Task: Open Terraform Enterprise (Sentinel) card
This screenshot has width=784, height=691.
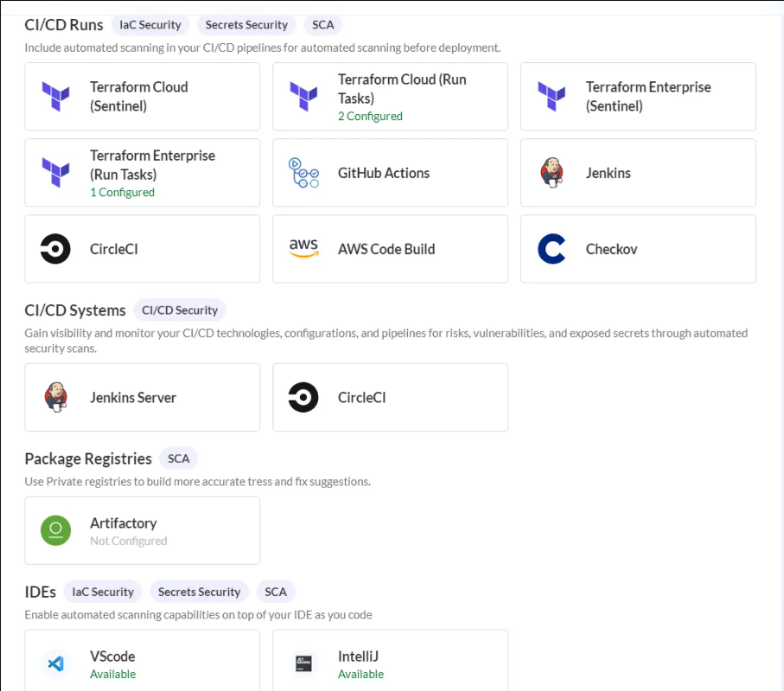Action: click(638, 96)
